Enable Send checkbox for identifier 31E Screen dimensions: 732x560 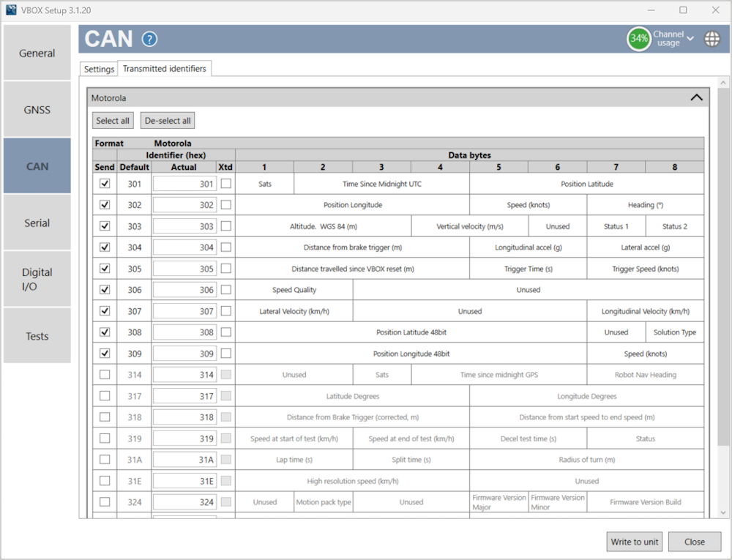[x=105, y=481]
